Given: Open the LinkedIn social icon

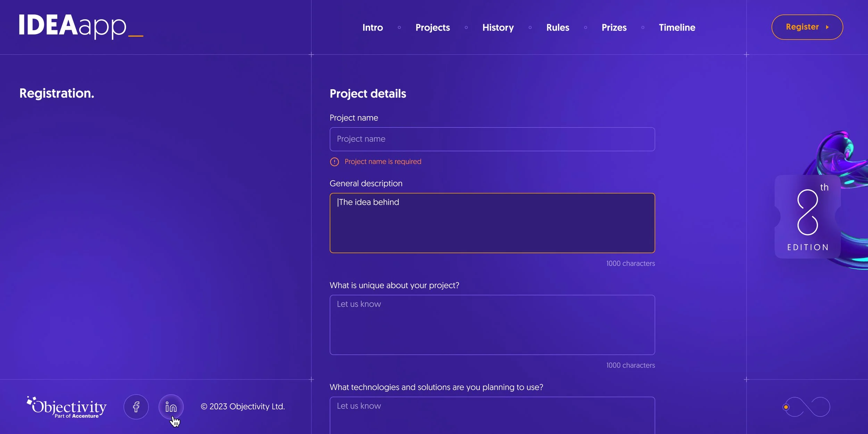Looking at the screenshot, I should pos(171,407).
